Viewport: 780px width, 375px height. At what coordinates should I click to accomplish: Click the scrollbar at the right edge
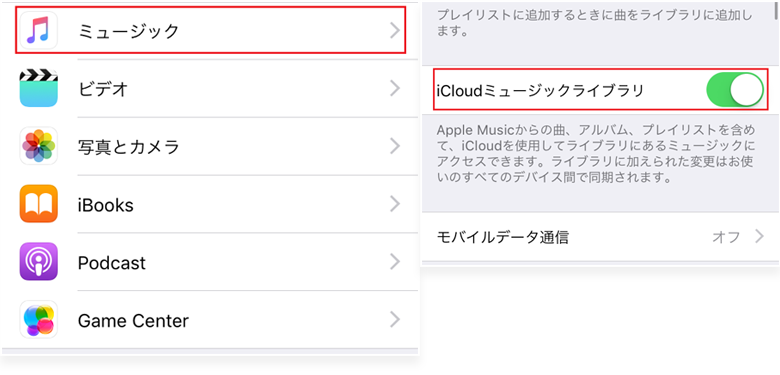point(776,9)
